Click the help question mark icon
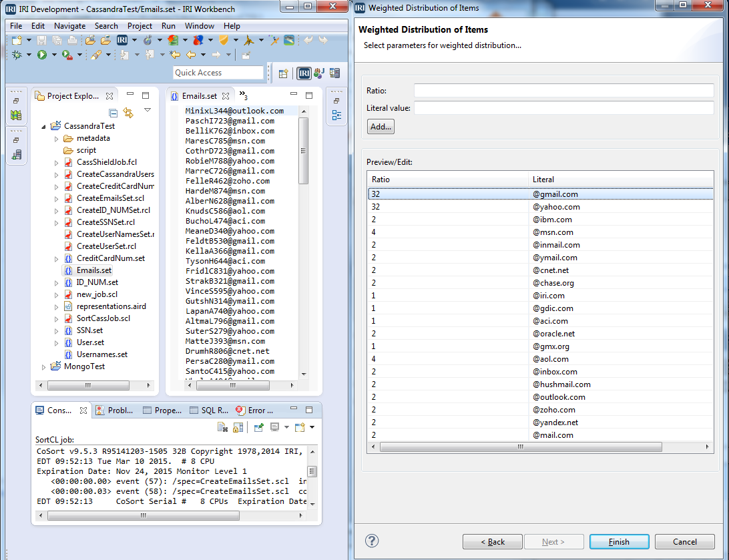Viewport: 729px width, 560px height. coord(372,541)
